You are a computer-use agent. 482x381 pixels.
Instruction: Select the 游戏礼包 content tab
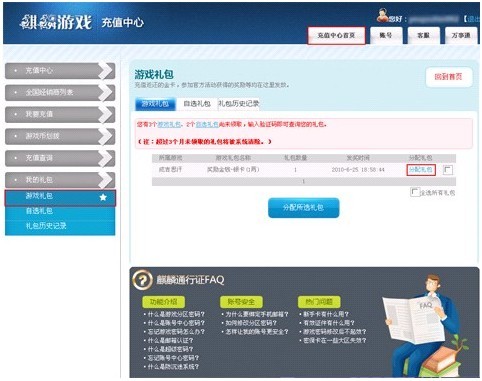pyautogui.click(x=155, y=104)
